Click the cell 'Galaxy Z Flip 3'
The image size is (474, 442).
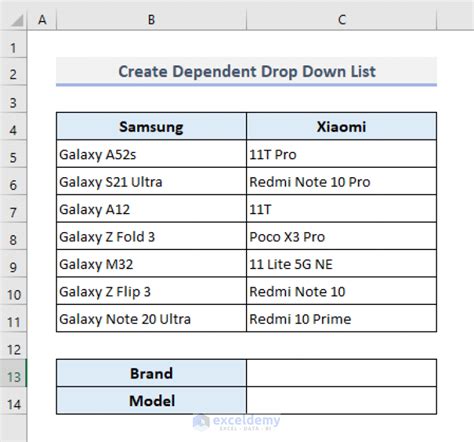pos(151,291)
